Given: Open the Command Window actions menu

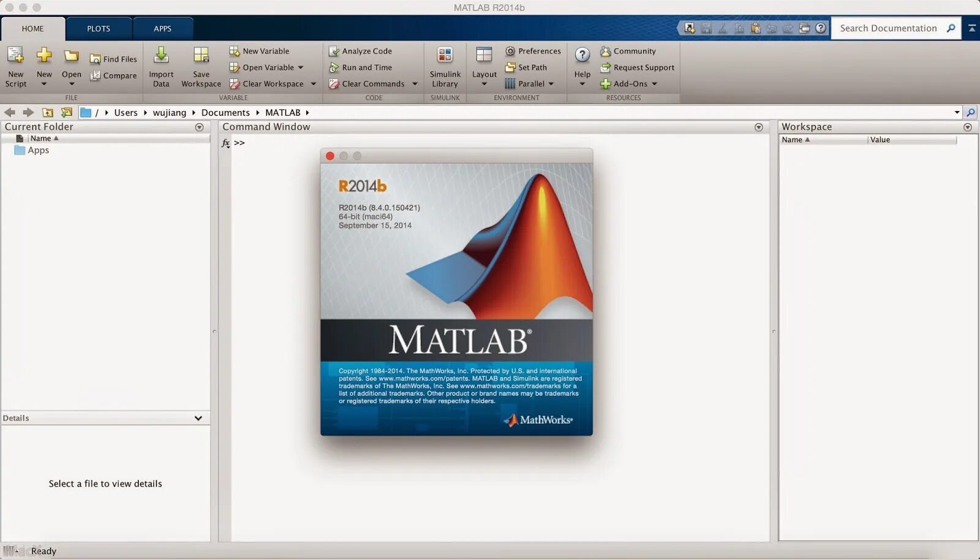Looking at the screenshot, I should [758, 127].
